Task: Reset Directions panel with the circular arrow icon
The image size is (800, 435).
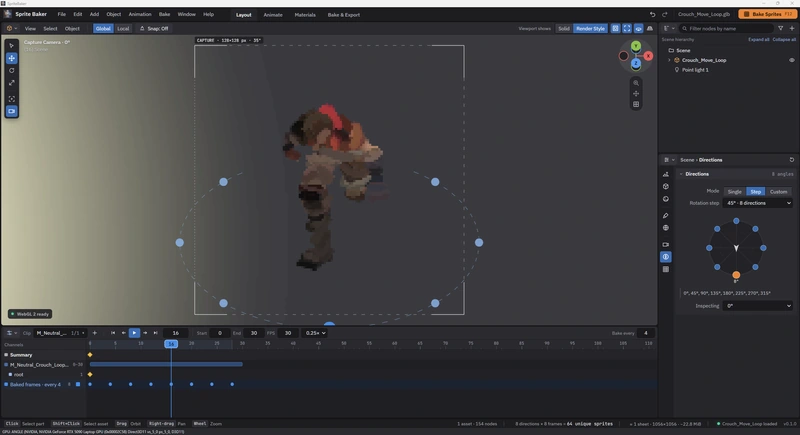Action: tap(791, 160)
